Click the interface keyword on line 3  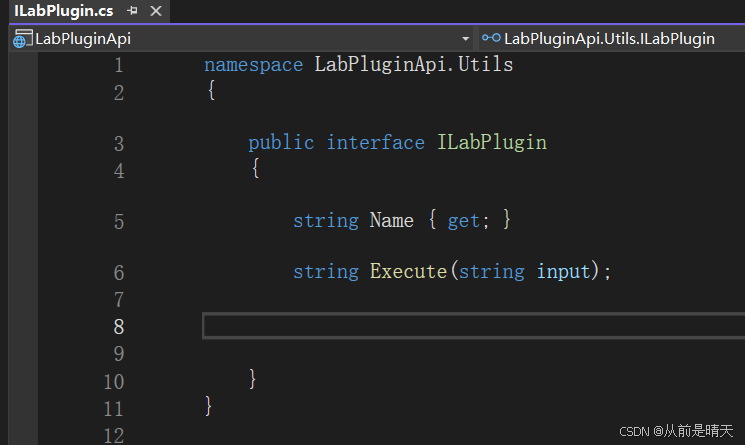pos(375,142)
